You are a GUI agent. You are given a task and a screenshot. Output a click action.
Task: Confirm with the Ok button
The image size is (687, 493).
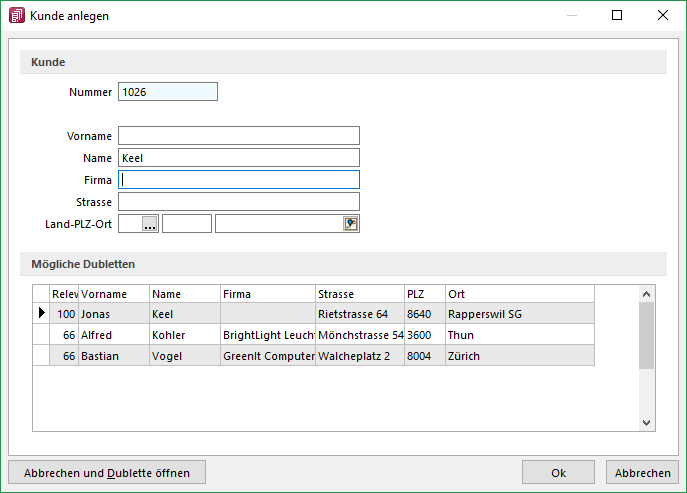pyautogui.click(x=558, y=472)
